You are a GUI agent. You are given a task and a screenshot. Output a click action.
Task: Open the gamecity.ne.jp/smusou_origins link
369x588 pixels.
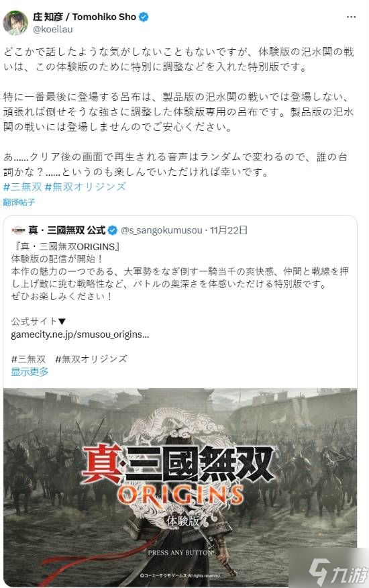pos(80,334)
